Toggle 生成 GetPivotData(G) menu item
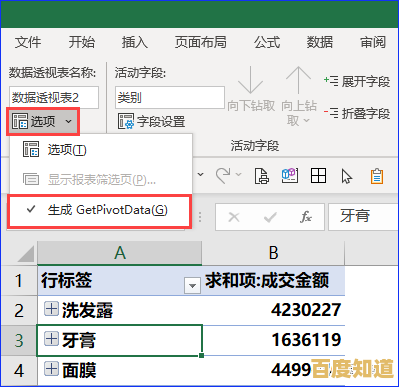 tap(99, 210)
